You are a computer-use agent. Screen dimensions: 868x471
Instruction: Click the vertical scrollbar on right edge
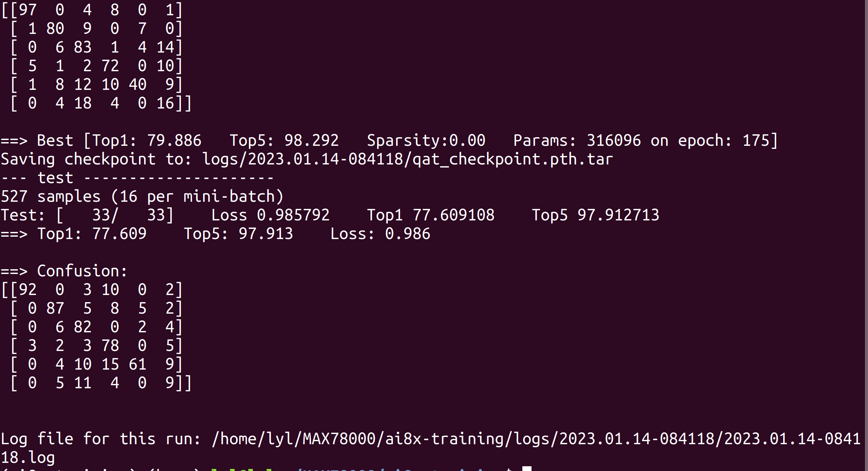pos(866,235)
